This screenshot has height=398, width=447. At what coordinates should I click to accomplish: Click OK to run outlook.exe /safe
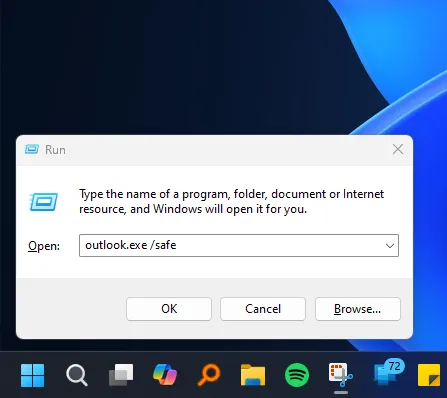pyautogui.click(x=169, y=309)
